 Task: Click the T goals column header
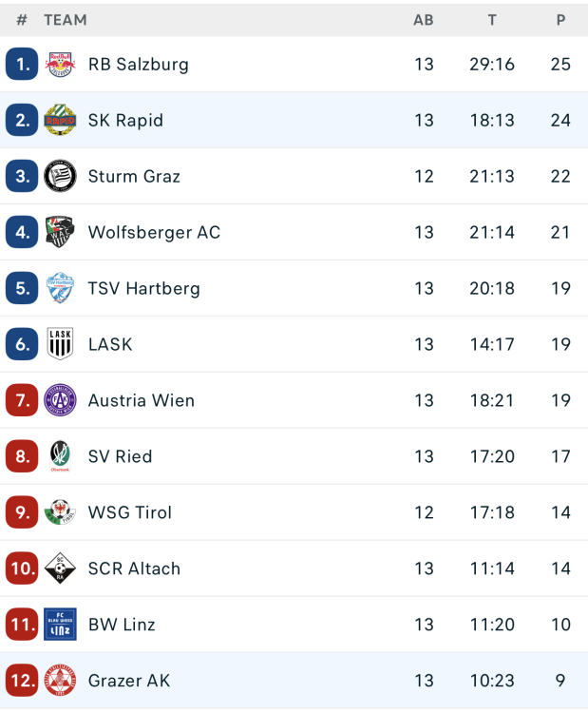coord(492,20)
